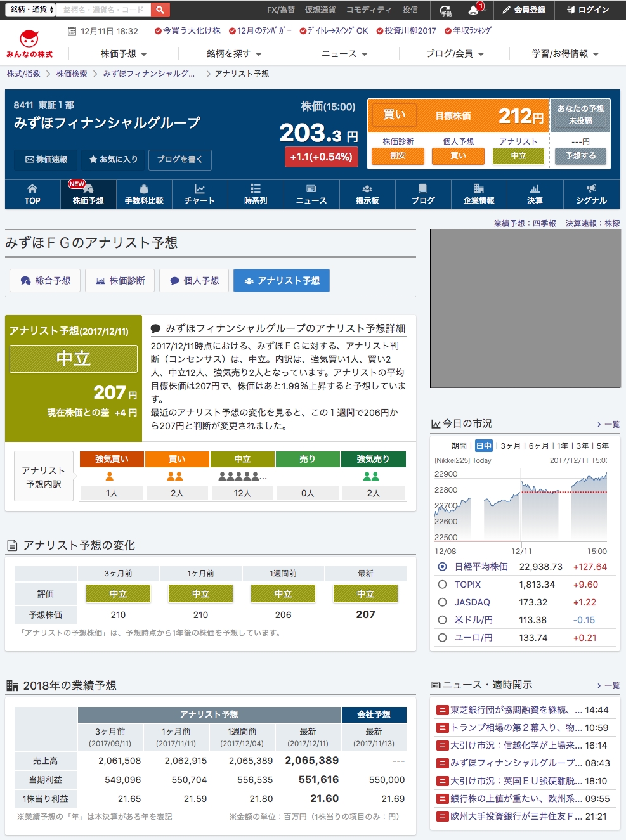The width and height of the screenshot is (626, 840).
Task: Show the 1年 chart period
Action: click(562, 446)
